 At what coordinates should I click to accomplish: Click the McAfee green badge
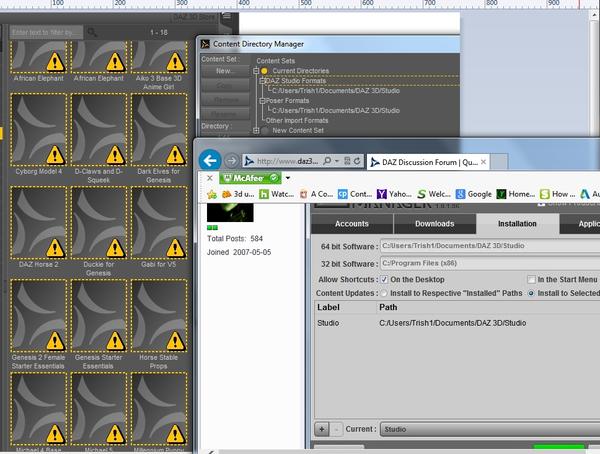point(250,178)
